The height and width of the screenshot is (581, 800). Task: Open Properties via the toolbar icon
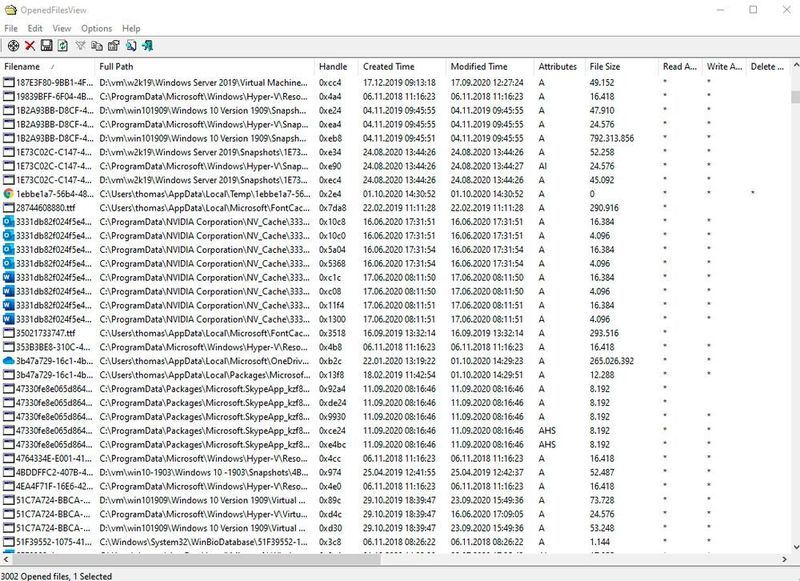(113, 46)
